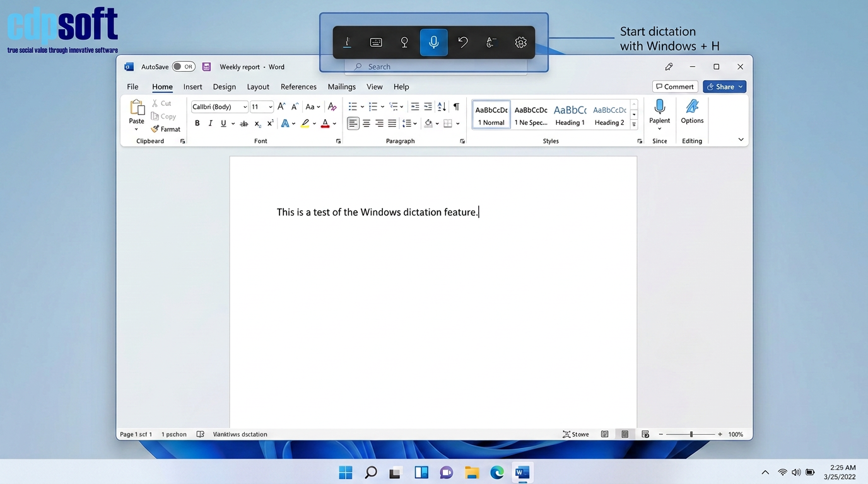Adjust the zoom slider in status bar

691,434
